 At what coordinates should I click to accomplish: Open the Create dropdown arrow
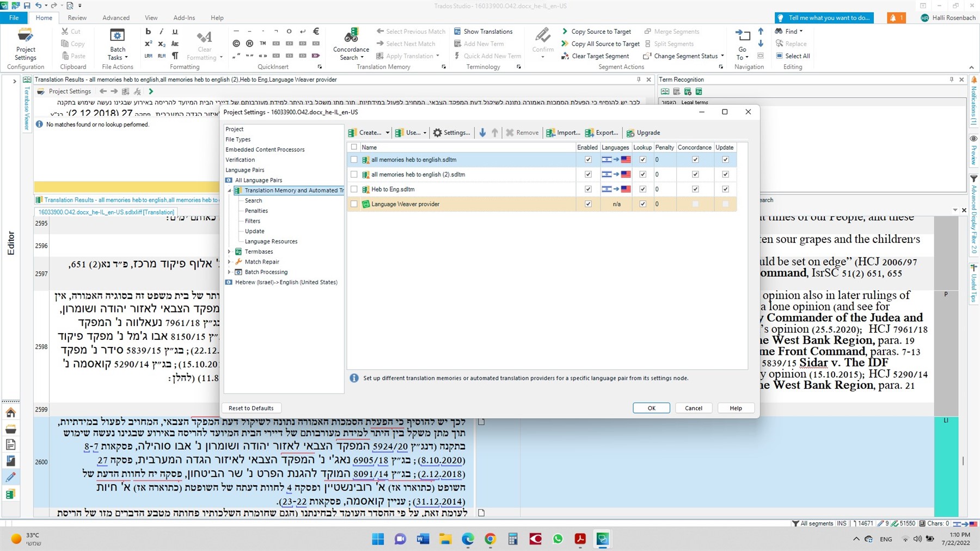[387, 133]
